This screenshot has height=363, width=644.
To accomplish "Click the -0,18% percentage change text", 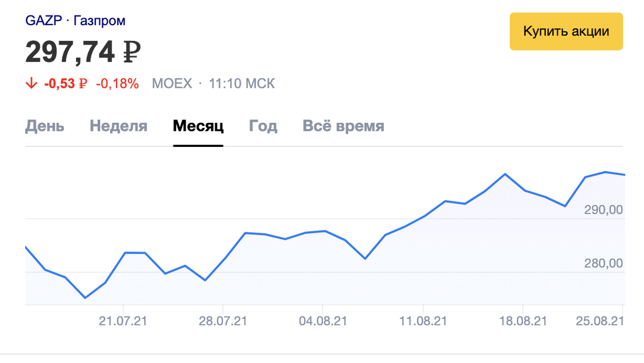I will point(116,84).
